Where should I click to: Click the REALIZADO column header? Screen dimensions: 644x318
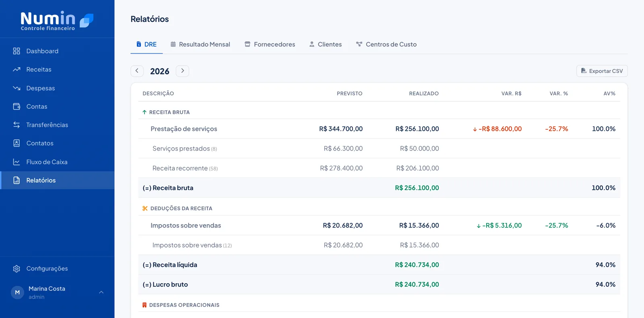pos(424,93)
